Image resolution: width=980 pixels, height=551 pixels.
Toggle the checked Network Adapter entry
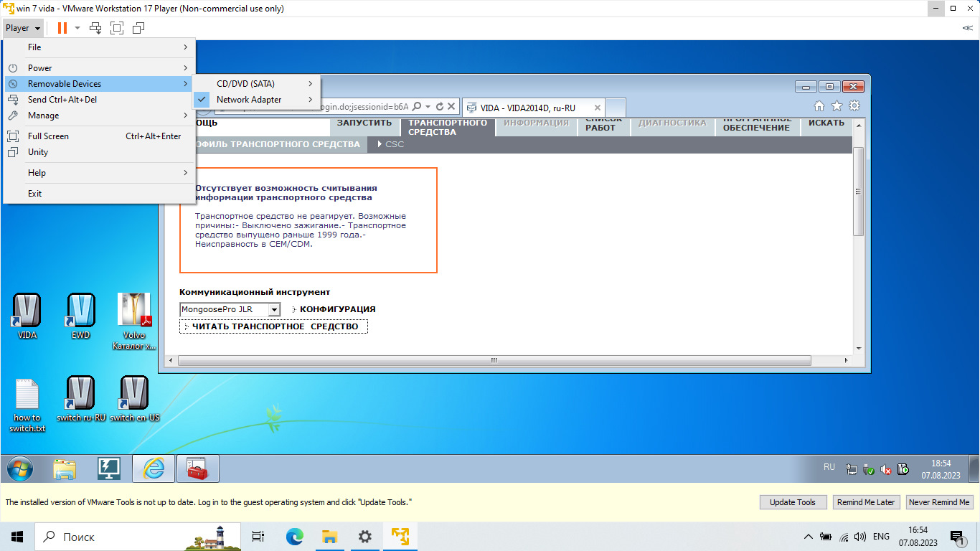249,100
